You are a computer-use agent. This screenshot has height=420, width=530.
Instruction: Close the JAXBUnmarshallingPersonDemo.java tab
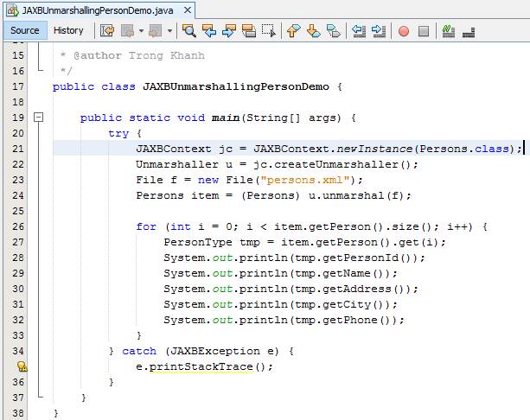click(x=188, y=10)
